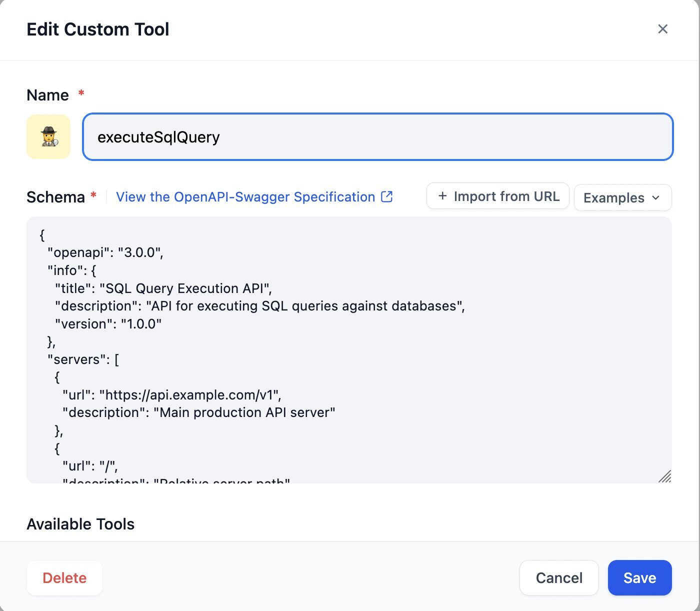Delete this custom tool
This screenshot has width=700, height=611.
click(x=64, y=578)
